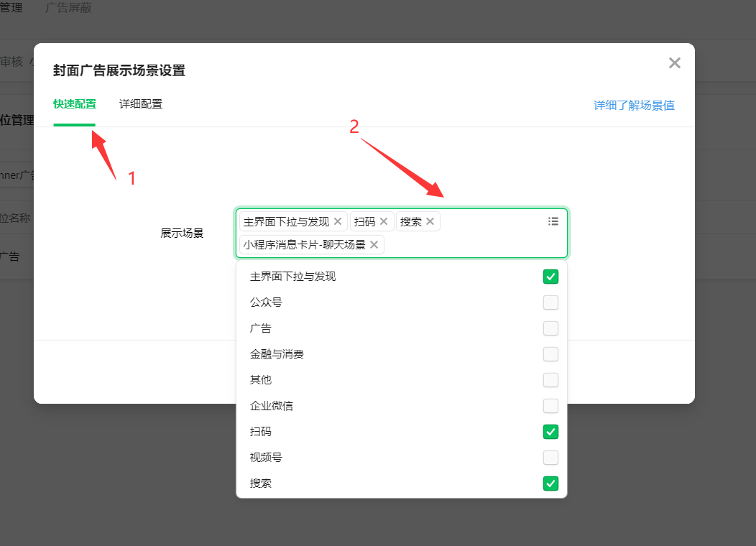The height and width of the screenshot is (546, 756).
Task: Check the 企业微信 checkbox
Action: click(x=550, y=406)
